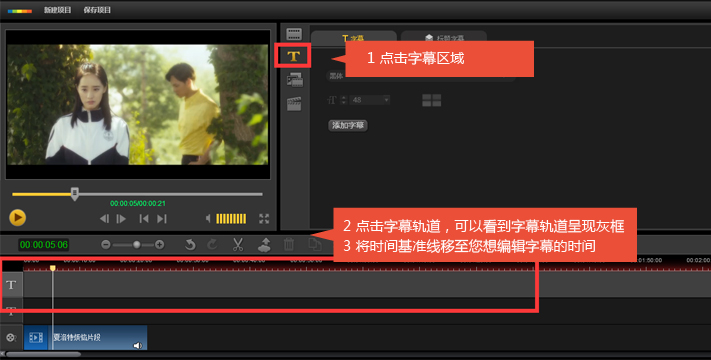Toggle fullscreen preview
The image size is (711, 360).
click(x=264, y=219)
